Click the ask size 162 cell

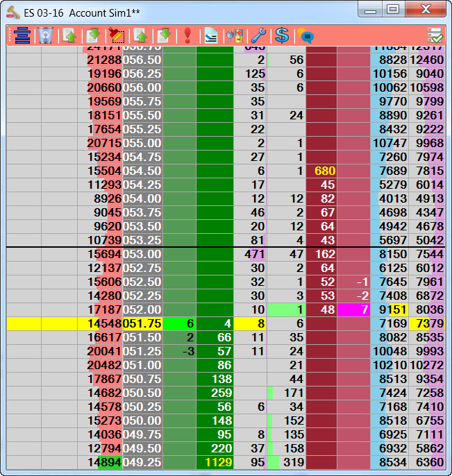[x=321, y=254]
